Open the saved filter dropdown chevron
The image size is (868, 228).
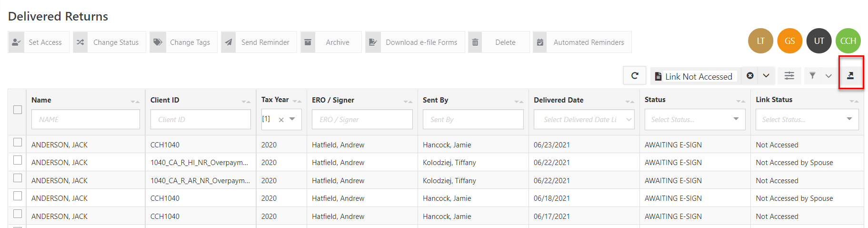766,75
